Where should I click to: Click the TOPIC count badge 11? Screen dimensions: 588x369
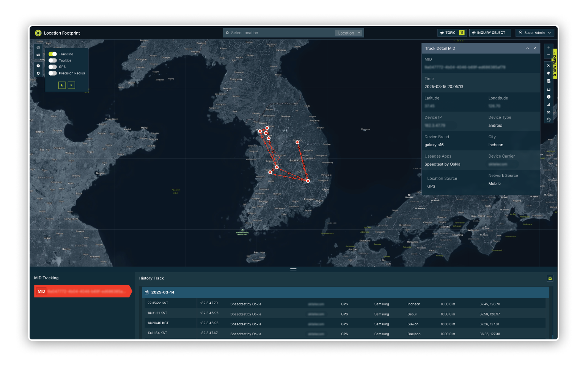pos(462,33)
